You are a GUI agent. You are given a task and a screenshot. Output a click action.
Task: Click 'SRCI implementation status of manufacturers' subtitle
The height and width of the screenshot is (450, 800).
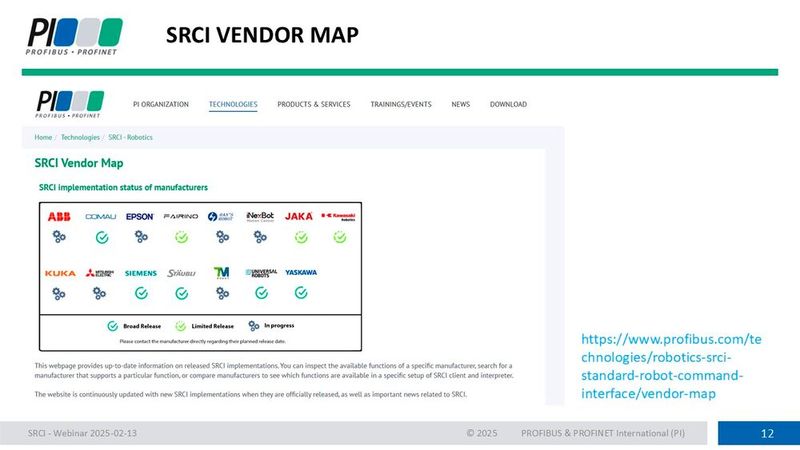[123, 187]
